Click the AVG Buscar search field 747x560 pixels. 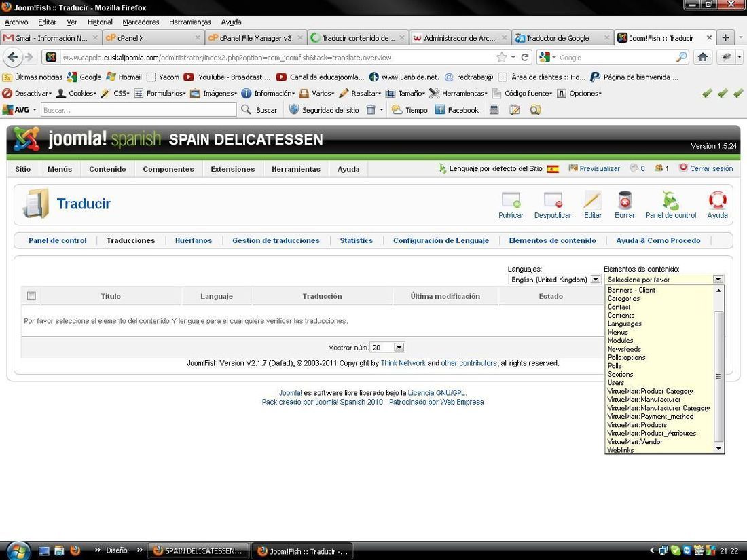(138, 110)
